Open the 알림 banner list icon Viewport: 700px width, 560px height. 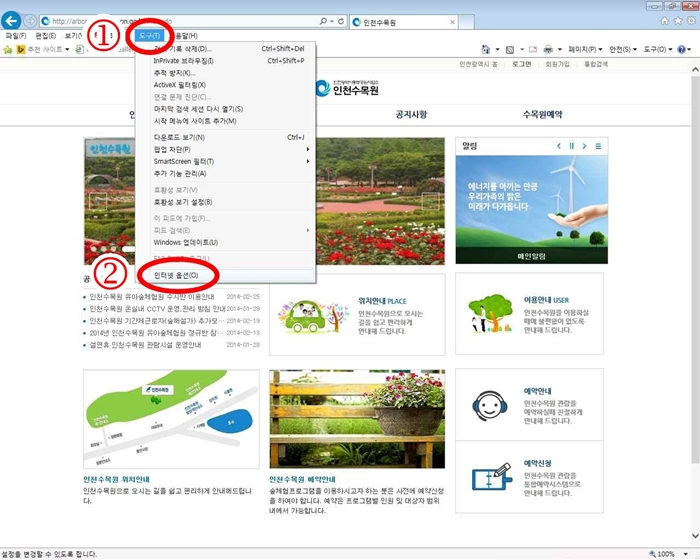click(598, 146)
